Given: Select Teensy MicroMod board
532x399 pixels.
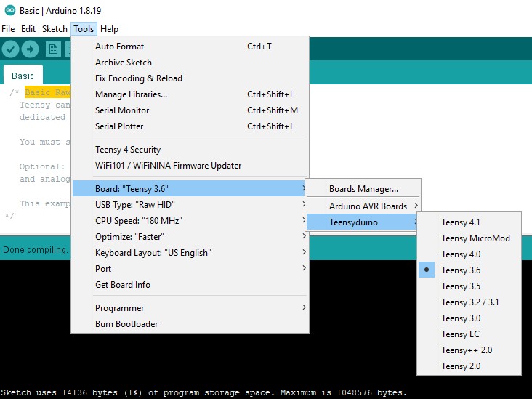Looking at the screenshot, I should [x=469, y=238].
